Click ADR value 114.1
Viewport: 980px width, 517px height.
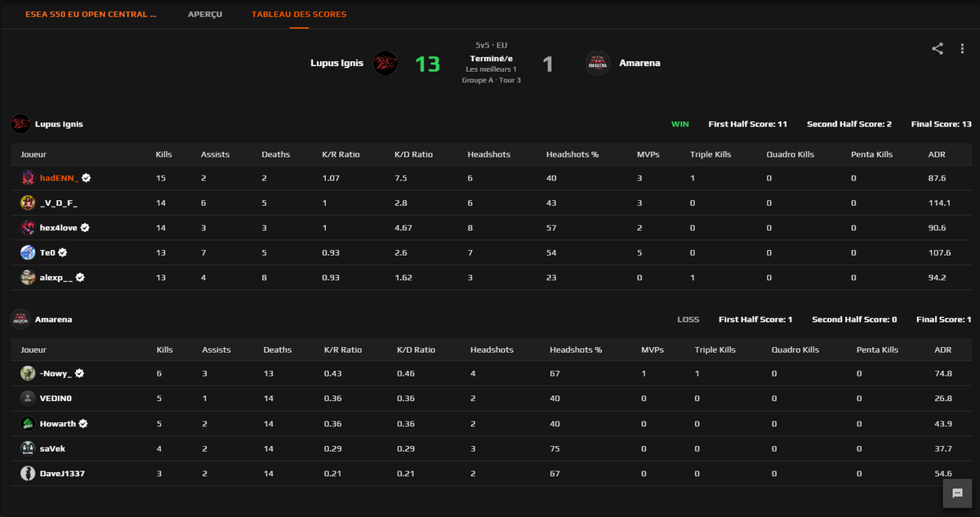click(x=940, y=203)
